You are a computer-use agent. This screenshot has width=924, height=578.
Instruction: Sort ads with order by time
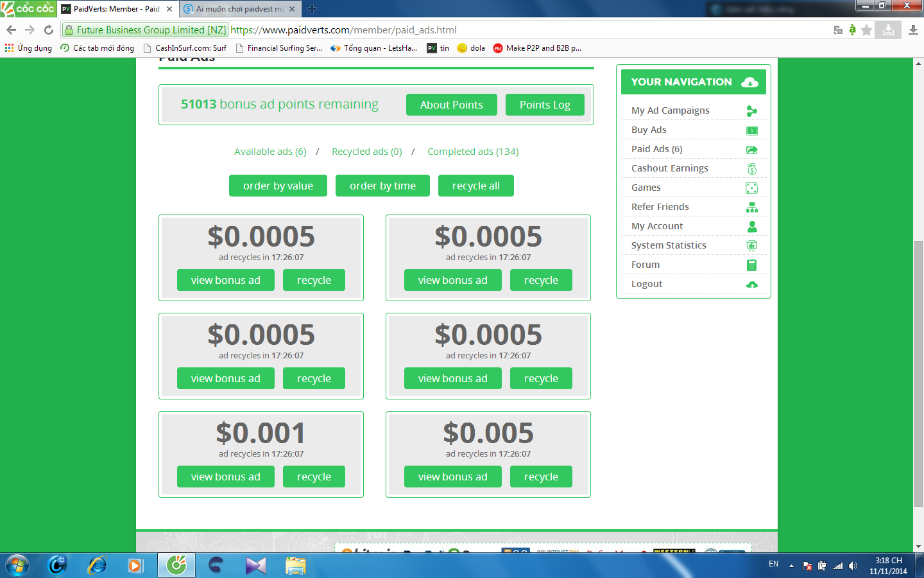(382, 186)
